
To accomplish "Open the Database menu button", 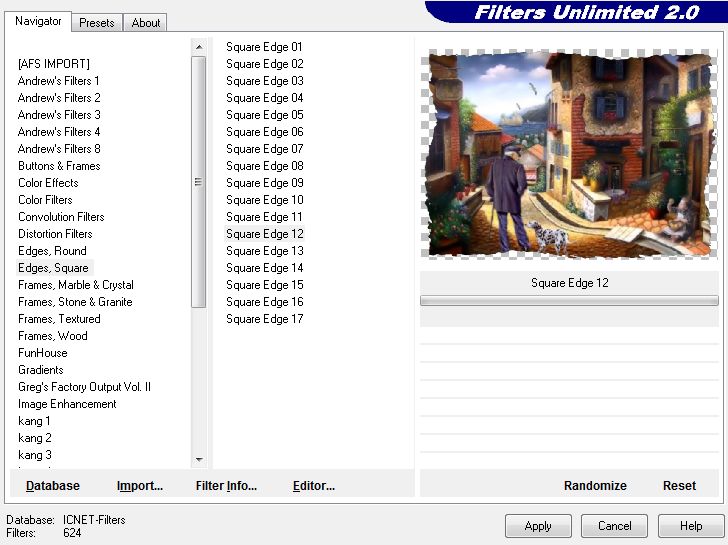I will (x=53, y=486).
